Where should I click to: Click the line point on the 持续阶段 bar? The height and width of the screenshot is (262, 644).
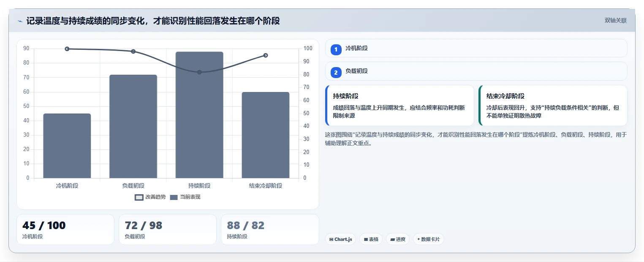[199, 72]
